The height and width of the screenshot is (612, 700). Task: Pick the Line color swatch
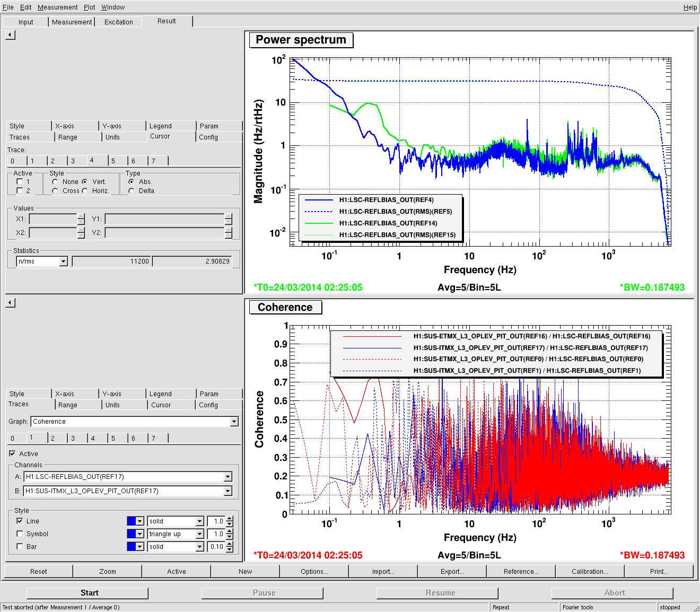coord(135,521)
